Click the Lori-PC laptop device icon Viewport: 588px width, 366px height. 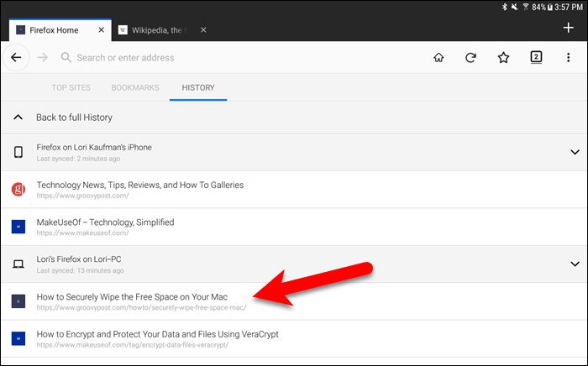[18, 264]
